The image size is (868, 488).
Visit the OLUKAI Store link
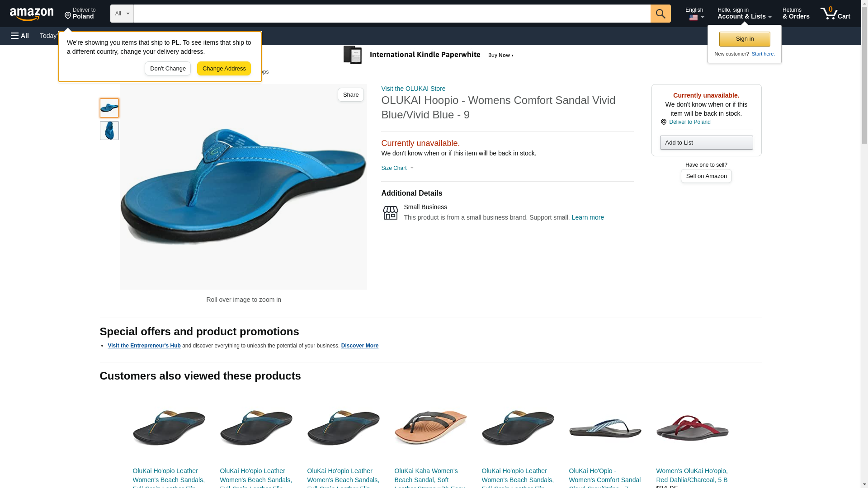pyautogui.click(x=413, y=89)
